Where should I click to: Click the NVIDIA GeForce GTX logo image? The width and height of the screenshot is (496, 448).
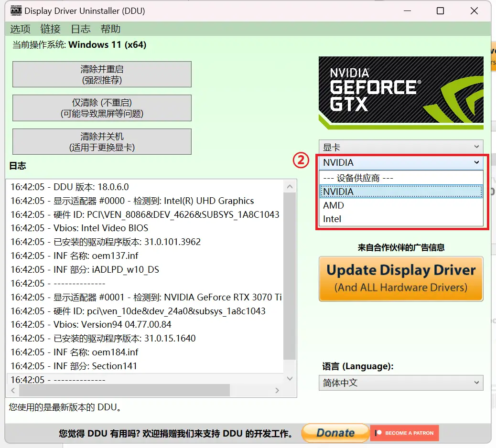[x=401, y=93]
